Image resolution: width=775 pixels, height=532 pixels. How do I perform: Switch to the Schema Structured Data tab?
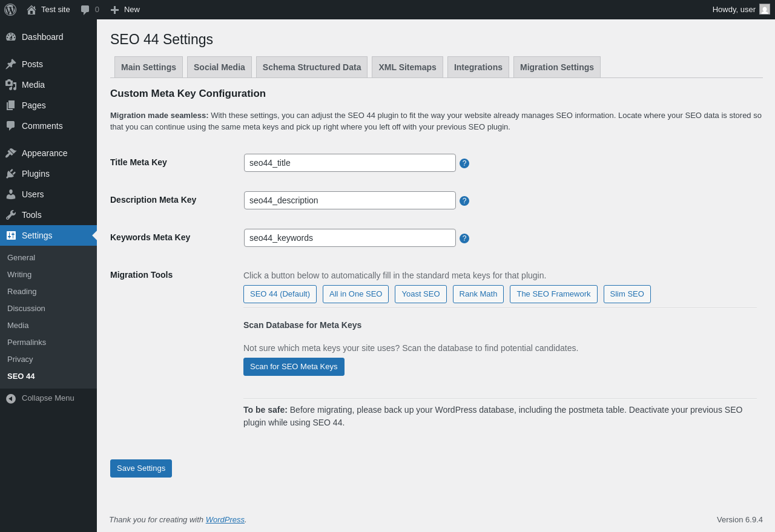point(312,67)
